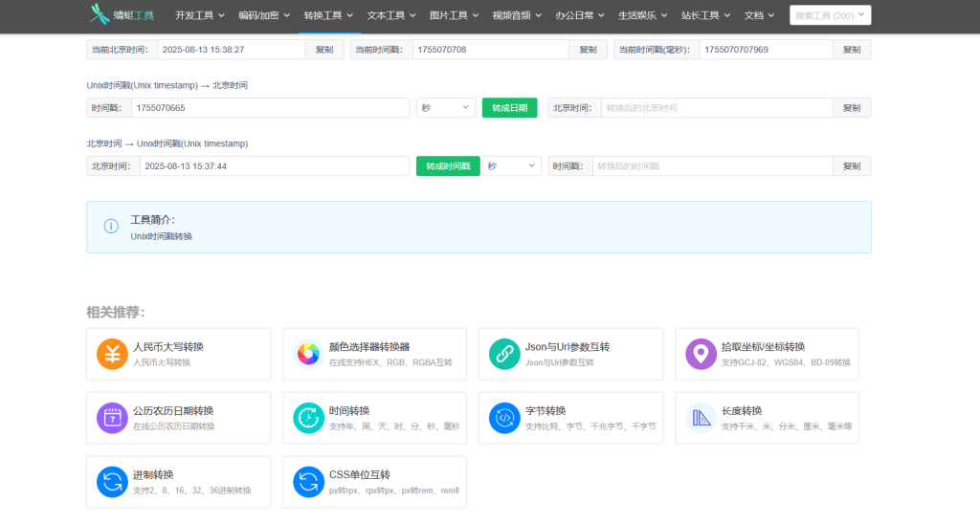The width and height of the screenshot is (980, 524).
Task: Open the 秒 unit dropdown beside 转成日期
Action: point(446,107)
